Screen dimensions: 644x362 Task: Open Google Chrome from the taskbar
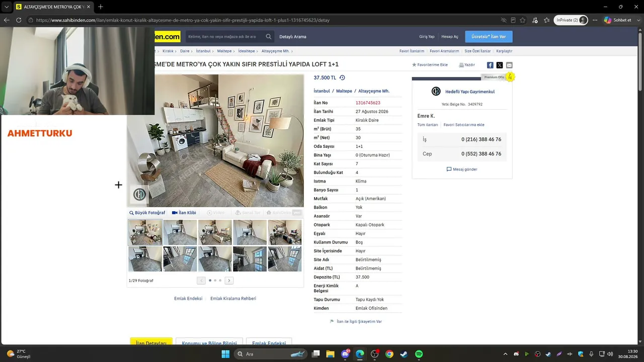pos(389,354)
